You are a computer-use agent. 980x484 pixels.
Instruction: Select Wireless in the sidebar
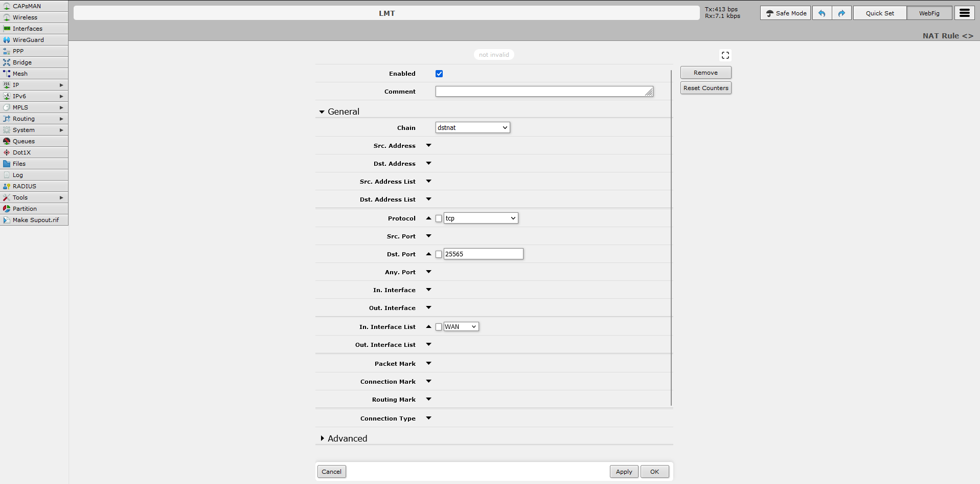point(25,17)
